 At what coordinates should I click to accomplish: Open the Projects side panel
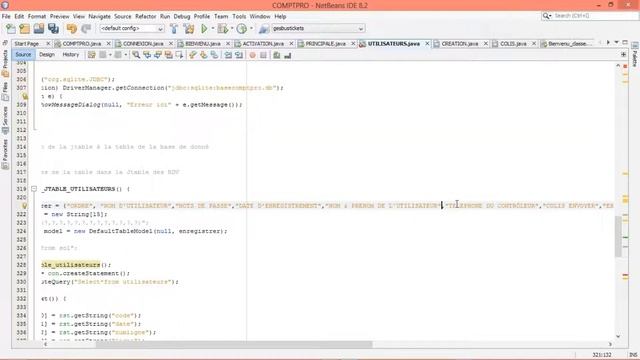pyautogui.click(x=5, y=64)
